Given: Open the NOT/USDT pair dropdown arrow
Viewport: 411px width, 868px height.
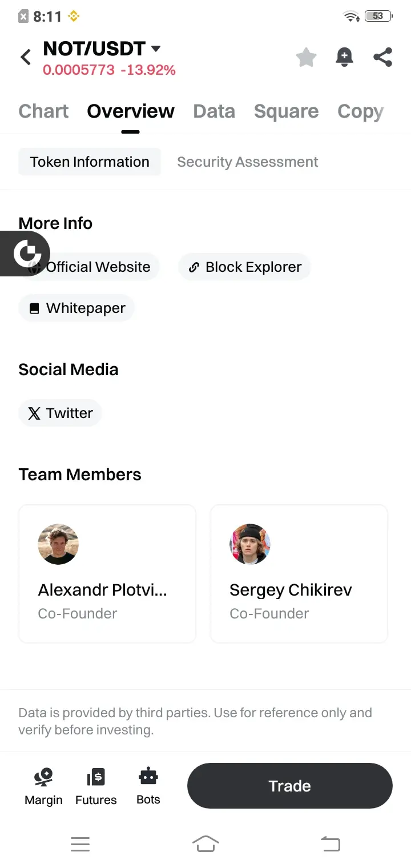Looking at the screenshot, I should 155,49.
